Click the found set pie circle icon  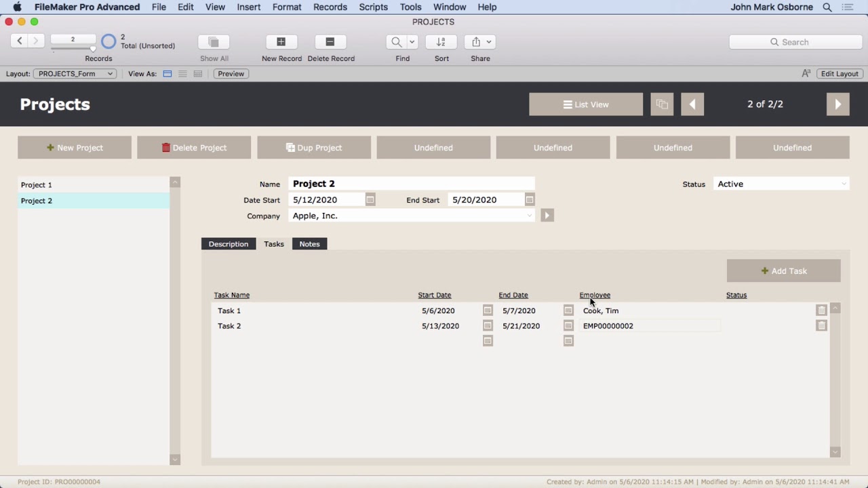pyautogui.click(x=108, y=42)
